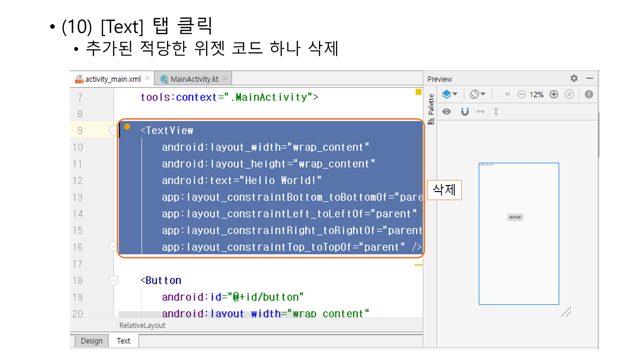Open the Preview panel settings gear
644x362 pixels.
[x=574, y=78]
